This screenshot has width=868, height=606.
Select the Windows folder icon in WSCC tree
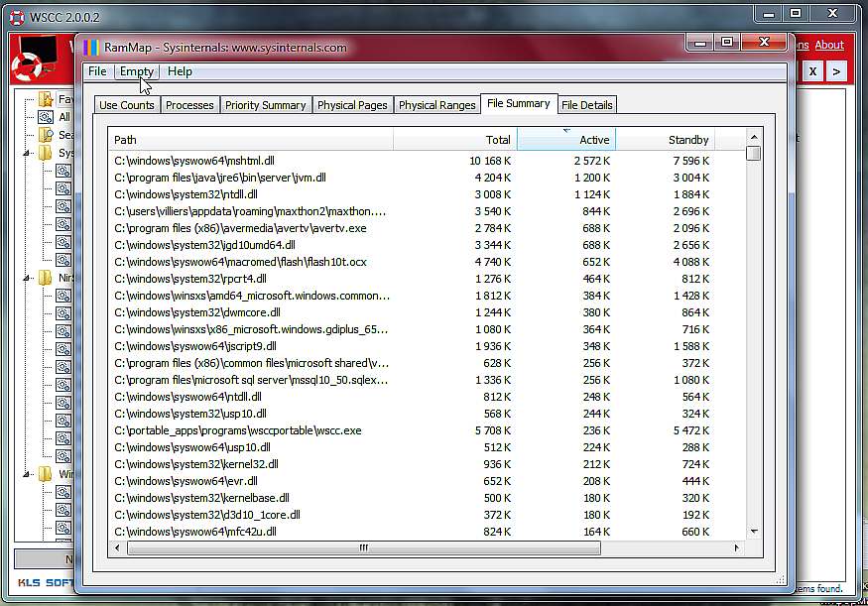46,474
